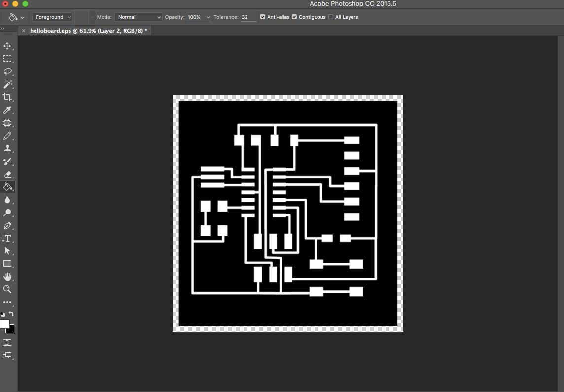Select the Eraser tool
Image resolution: width=564 pixels, height=392 pixels.
point(7,175)
